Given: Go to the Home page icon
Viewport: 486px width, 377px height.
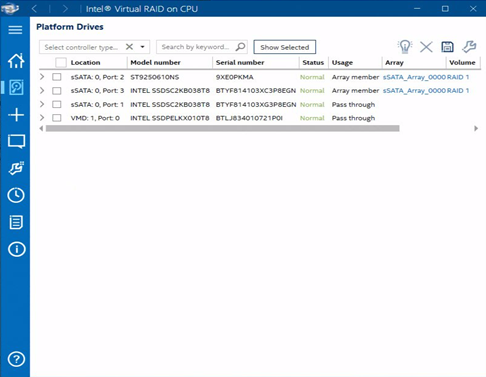Looking at the screenshot, I should [x=16, y=61].
